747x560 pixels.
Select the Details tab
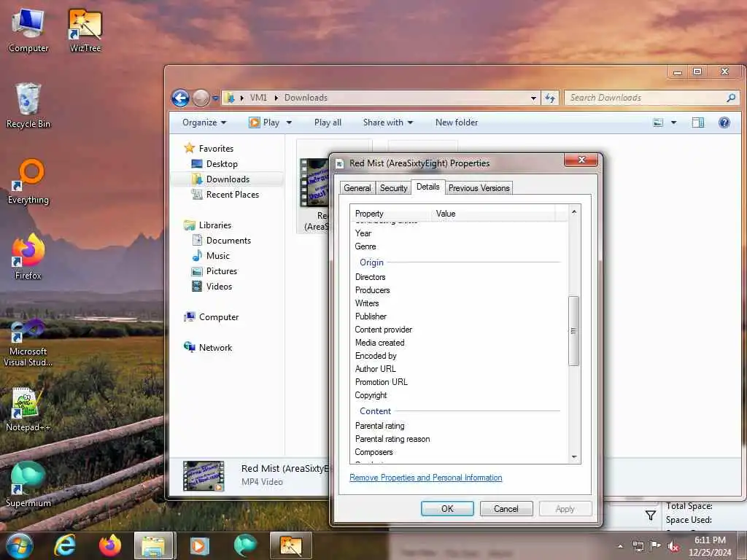(x=427, y=187)
